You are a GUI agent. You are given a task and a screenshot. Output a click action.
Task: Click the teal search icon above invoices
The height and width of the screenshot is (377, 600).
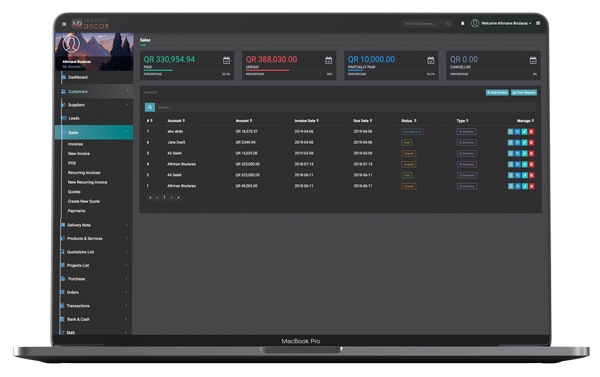[x=150, y=107]
